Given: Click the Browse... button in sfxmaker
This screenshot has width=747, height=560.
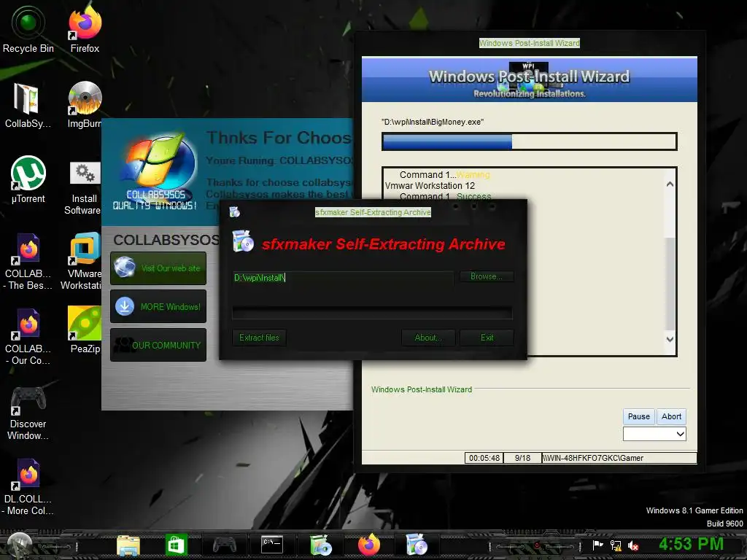Looking at the screenshot, I should pos(487,276).
